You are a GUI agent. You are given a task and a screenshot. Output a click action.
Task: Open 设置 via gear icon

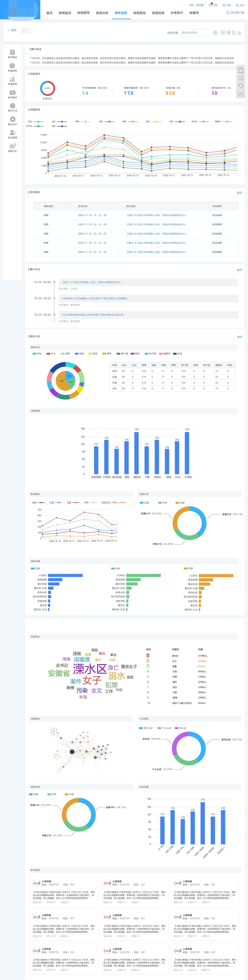tap(224, 5)
